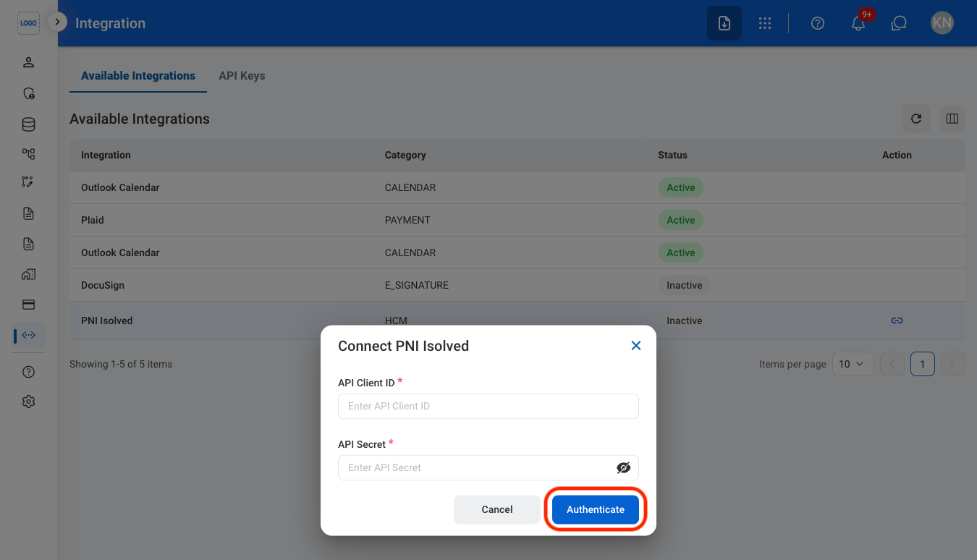Open the database sidebar icon

[28, 124]
